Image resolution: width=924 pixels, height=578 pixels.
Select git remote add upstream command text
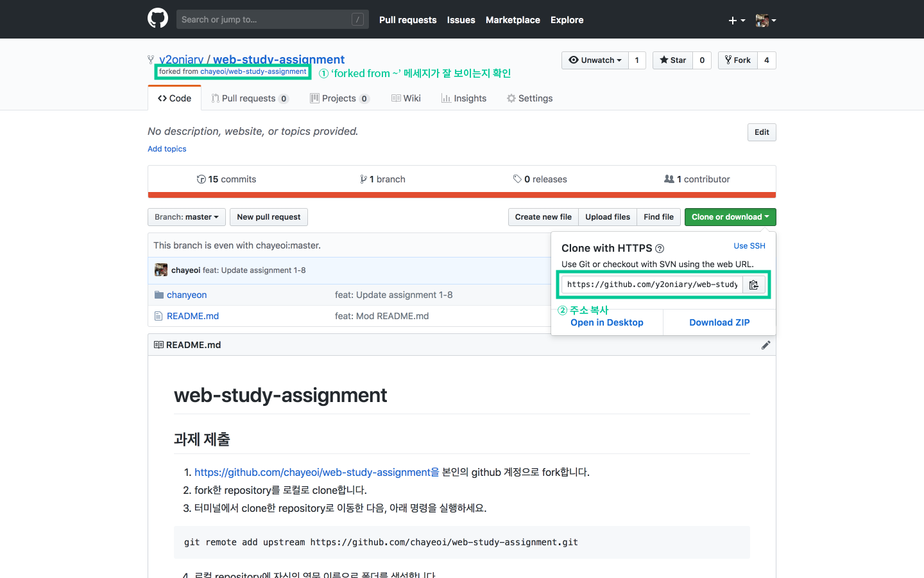coord(381,542)
